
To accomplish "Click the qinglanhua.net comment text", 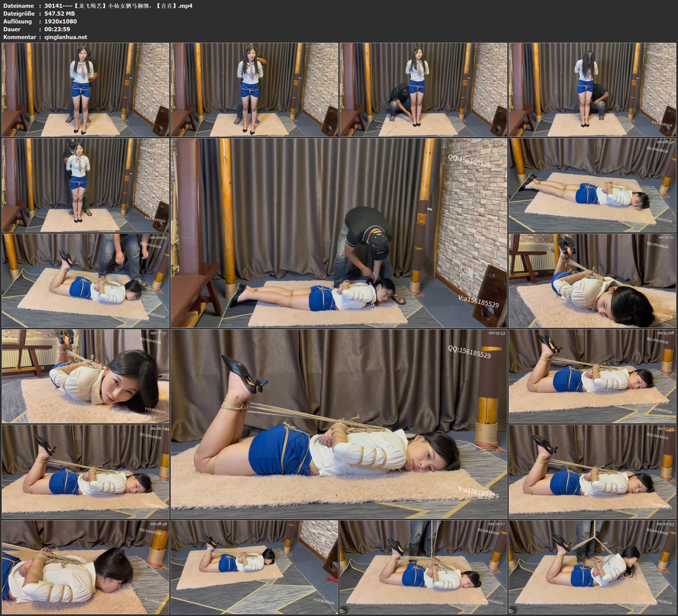I will tap(66, 37).
